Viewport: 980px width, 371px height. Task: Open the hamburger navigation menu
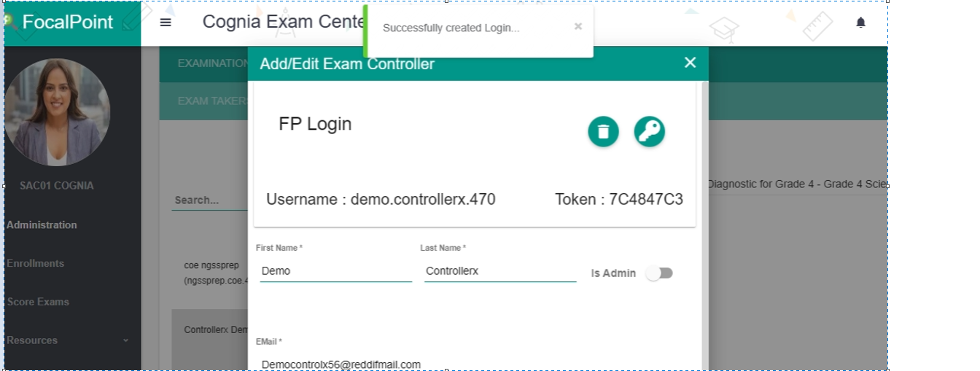coord(166,23)
